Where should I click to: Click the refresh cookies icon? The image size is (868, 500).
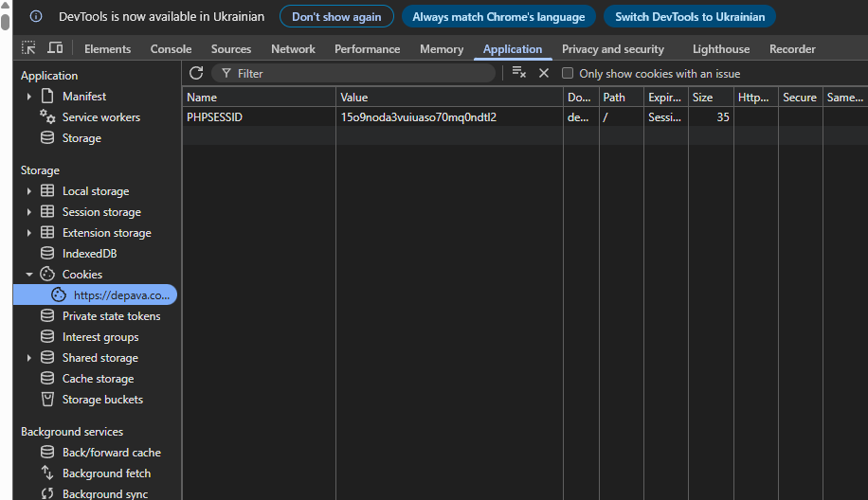(x=196, y=73)
